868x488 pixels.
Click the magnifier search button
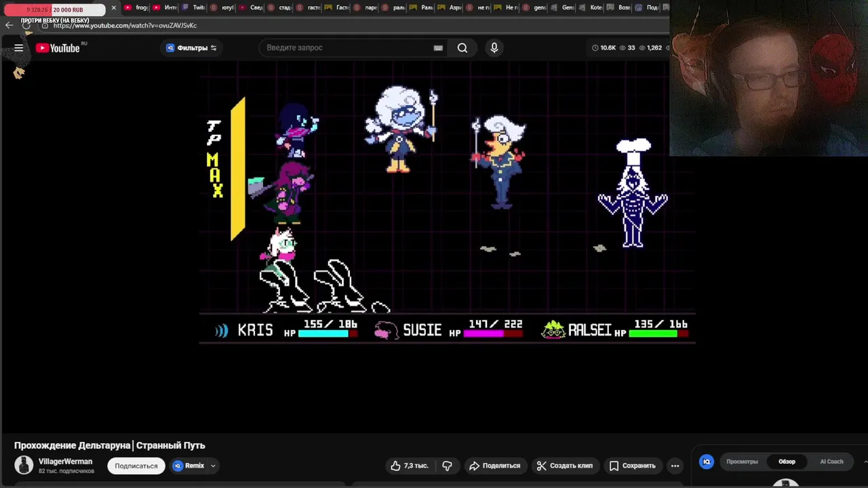[x=462, y=47]
